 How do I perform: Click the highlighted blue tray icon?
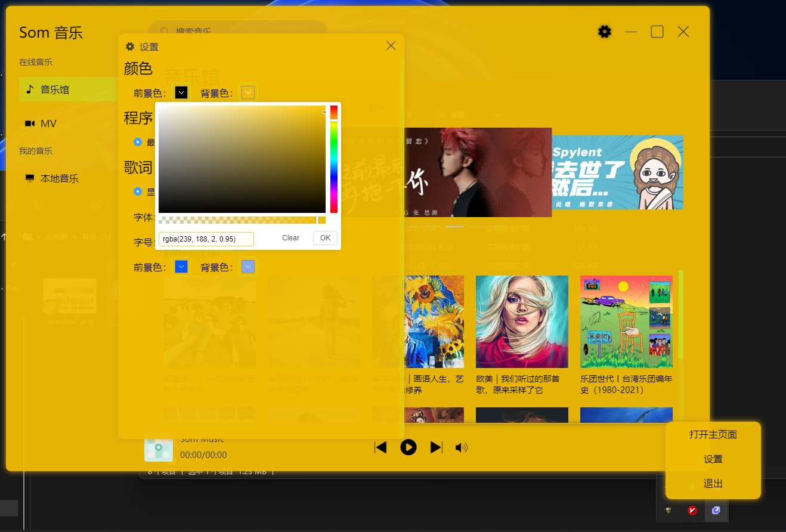click(716, 511)
